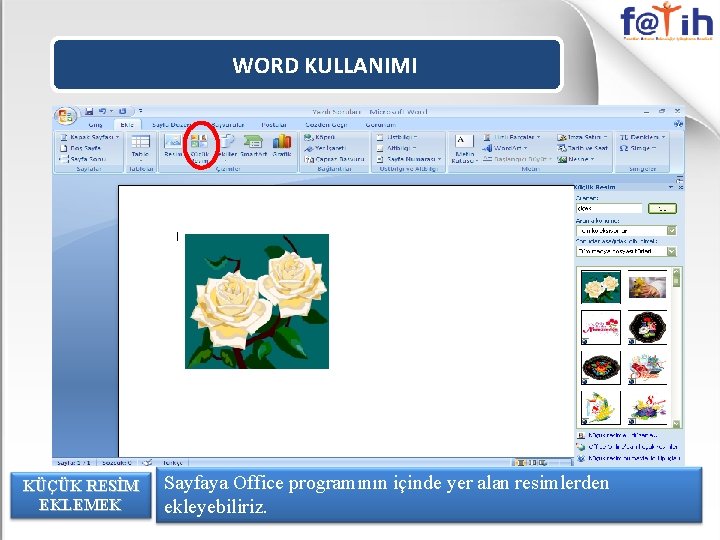Open the Nesne object dropdown

click(576, 159)
